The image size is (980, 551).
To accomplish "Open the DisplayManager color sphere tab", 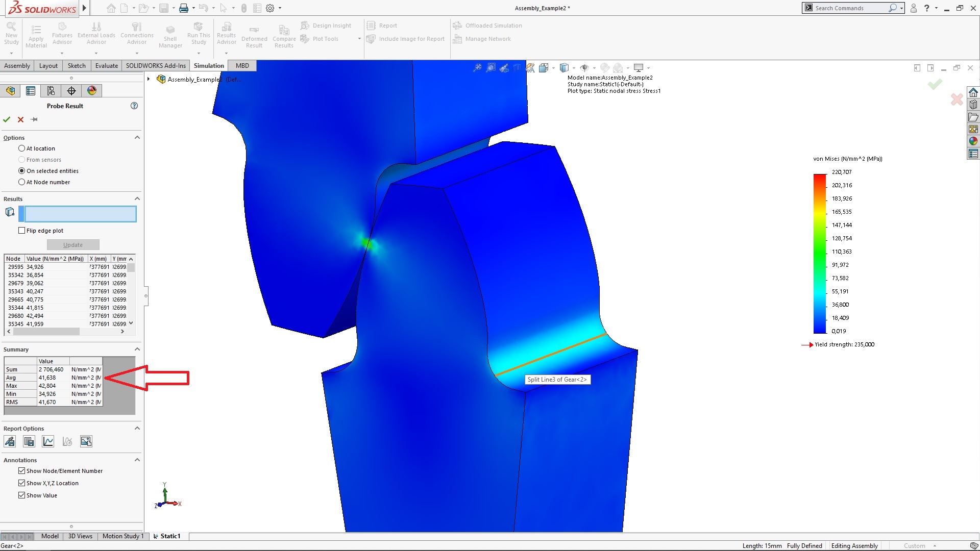I will click(92, 91).
